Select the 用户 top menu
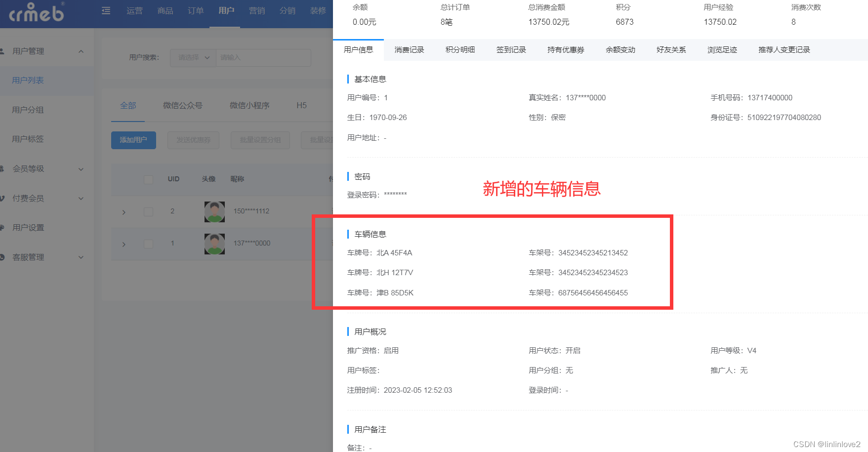Screen dimensions: 868x452 [x=226, y=10]
